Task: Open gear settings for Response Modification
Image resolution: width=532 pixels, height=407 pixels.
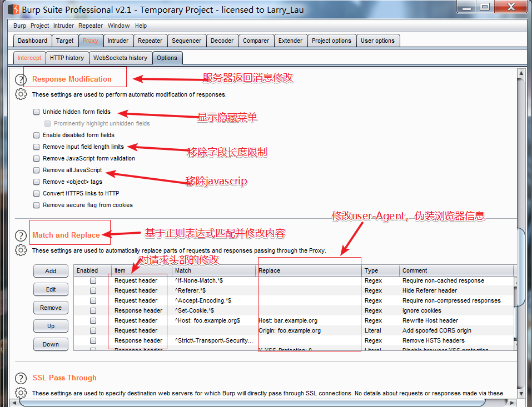Action: pos(21,94)
